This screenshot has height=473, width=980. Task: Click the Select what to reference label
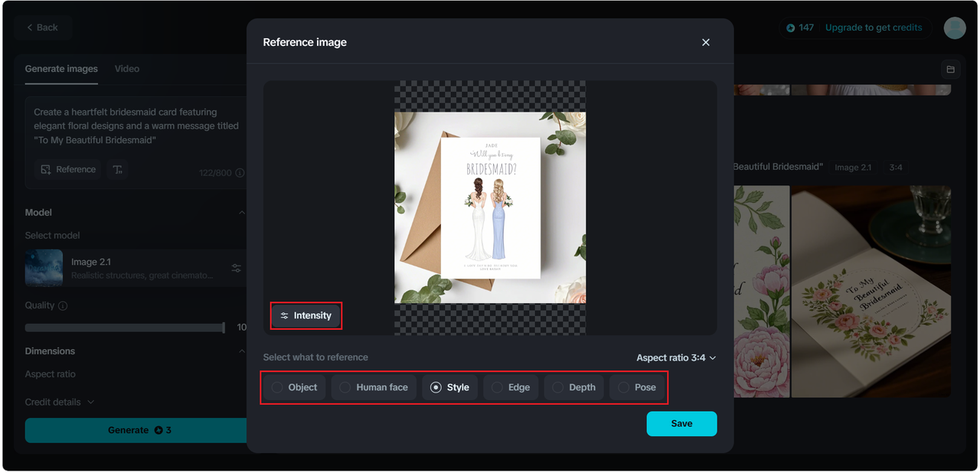tap(315, 357)
